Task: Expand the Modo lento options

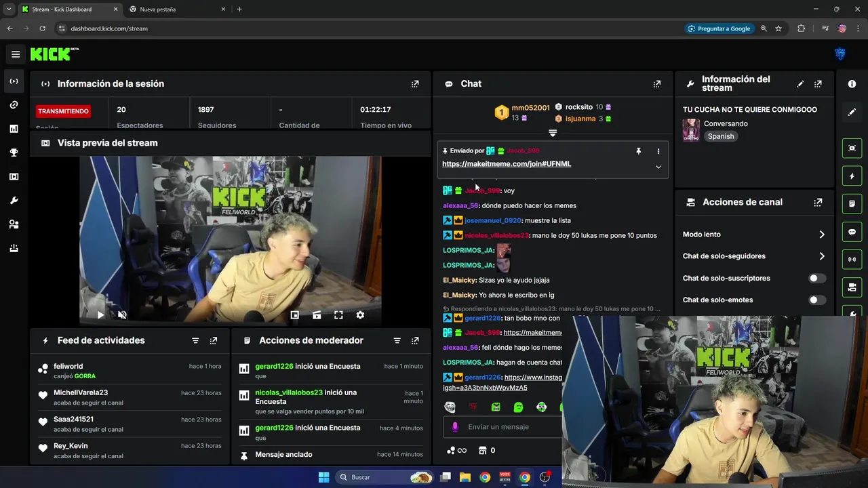Action: tap(822, 235)
